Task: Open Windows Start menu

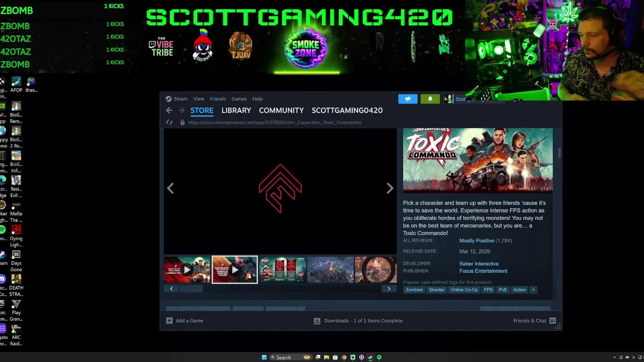Action: click(x=264, y=357)
